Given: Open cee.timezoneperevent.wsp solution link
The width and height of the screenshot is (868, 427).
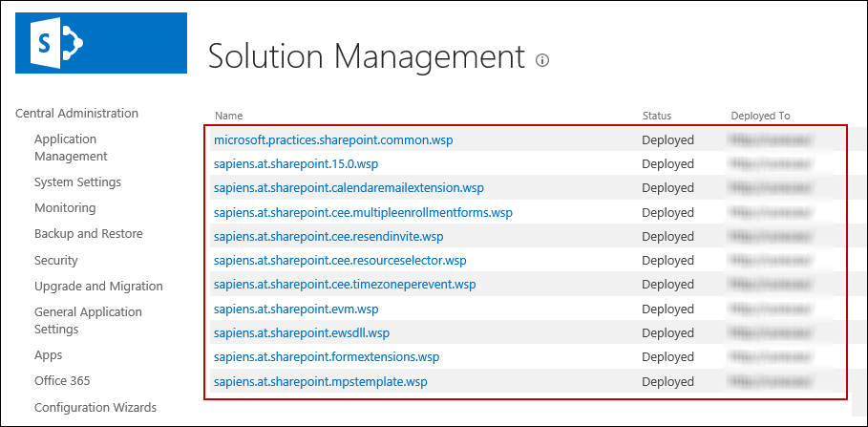Looking at the screenshot, I should click(345, 284).
